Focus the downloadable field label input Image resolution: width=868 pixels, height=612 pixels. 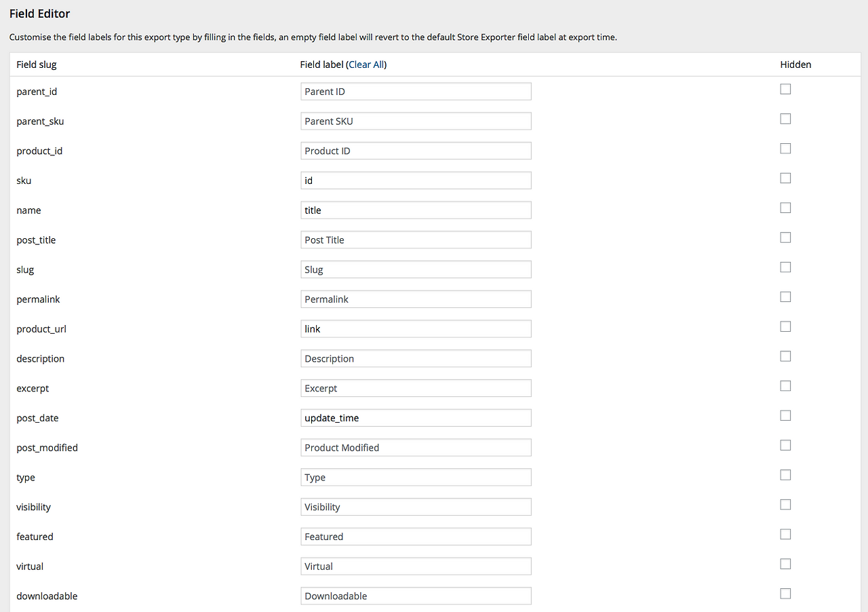point(416,596)
